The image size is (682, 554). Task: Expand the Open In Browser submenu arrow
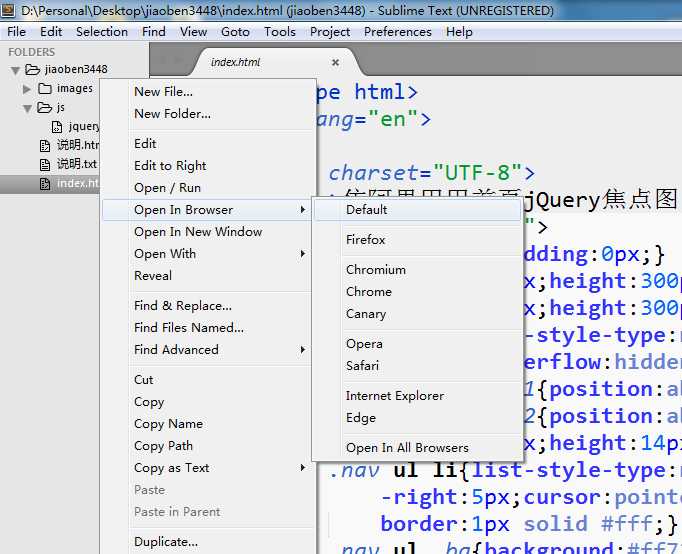click(x=303, y=210)
